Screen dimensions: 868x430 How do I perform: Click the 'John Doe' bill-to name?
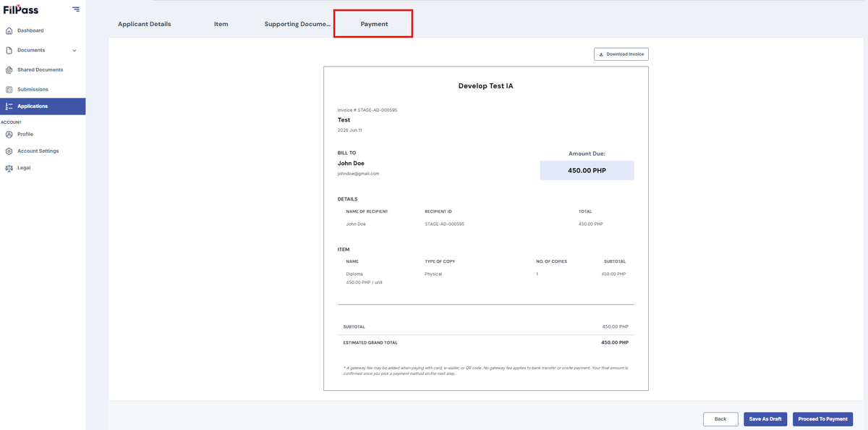pyautogui.click(x=351, y=164)
